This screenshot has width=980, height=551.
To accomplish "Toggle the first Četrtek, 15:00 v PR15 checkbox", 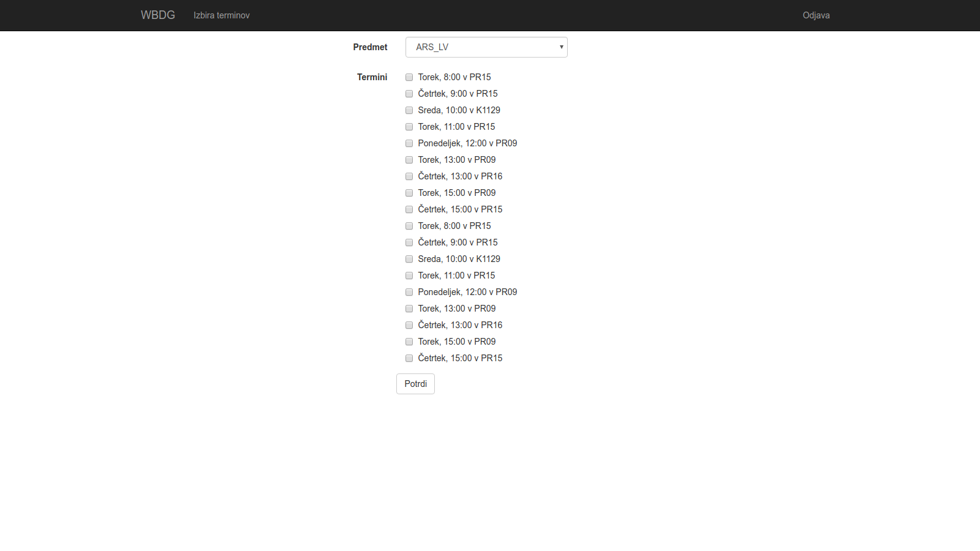I will point(409,209).
